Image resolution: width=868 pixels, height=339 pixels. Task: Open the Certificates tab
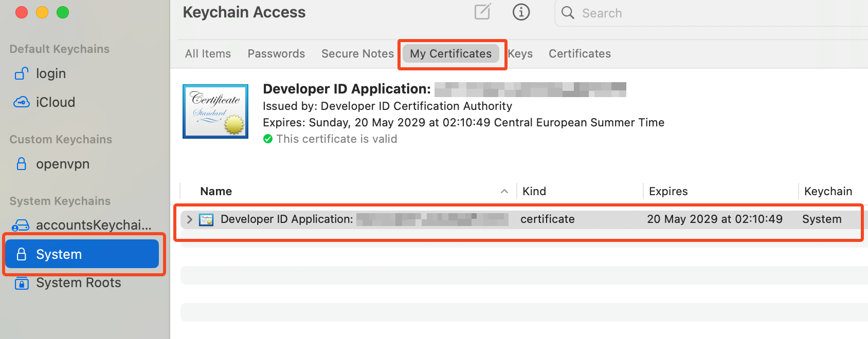(580, 53)
